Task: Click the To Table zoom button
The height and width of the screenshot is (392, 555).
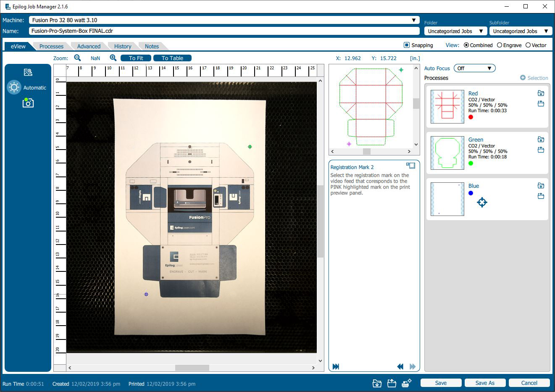Action: (172, 58)
